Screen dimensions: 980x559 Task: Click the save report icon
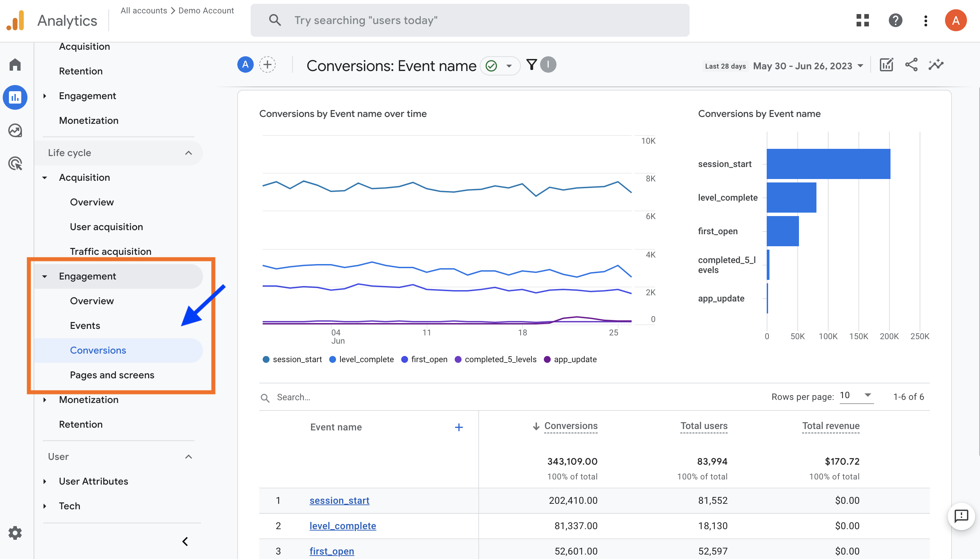point(886,65)
